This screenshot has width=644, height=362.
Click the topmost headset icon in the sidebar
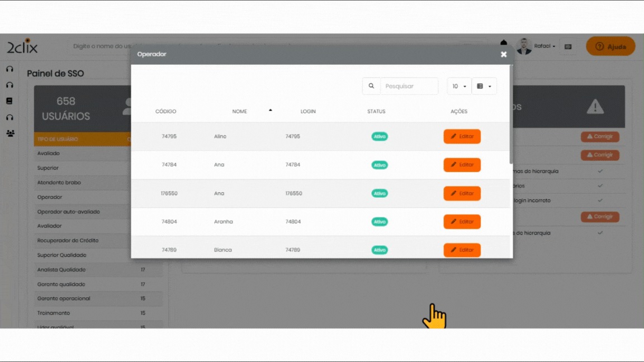pos(10,69)
